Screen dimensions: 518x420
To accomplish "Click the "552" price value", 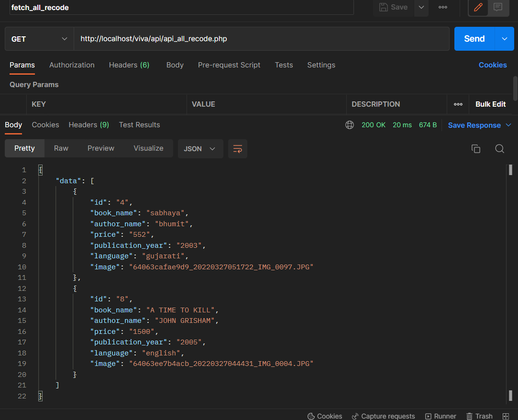I will point(139,234).
